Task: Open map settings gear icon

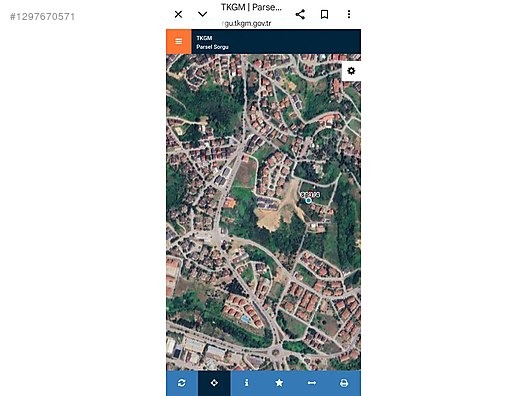Action: coord(351,71)
